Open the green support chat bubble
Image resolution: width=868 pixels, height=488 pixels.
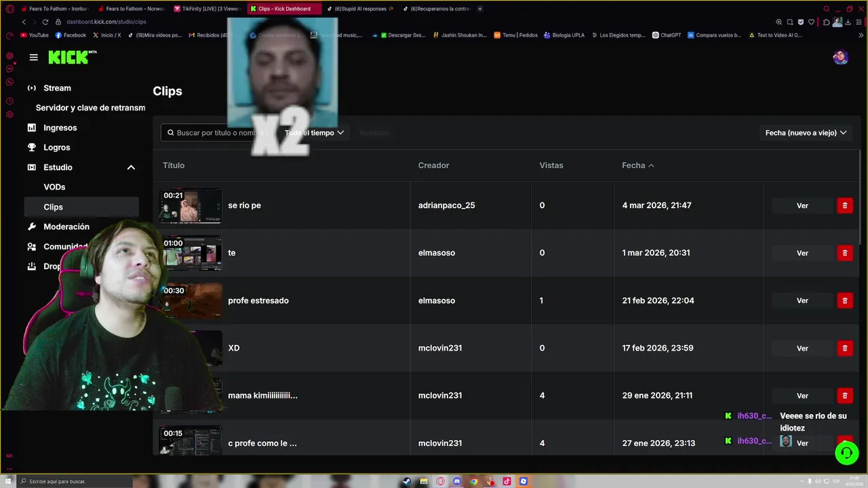(847, 453)
